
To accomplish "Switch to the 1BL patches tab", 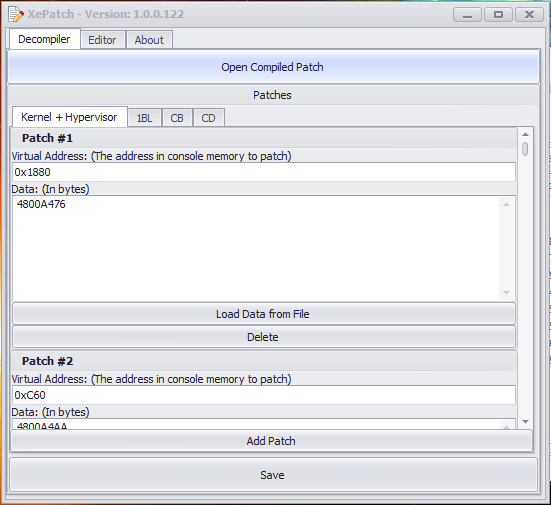I will [144, 118].
